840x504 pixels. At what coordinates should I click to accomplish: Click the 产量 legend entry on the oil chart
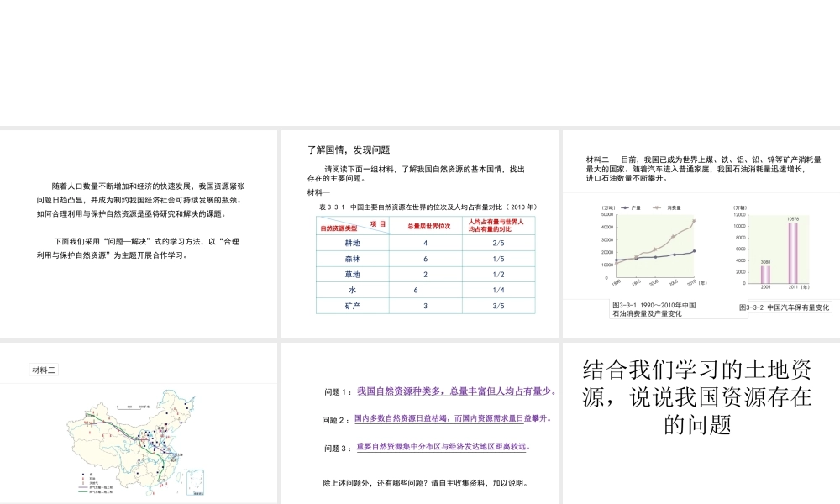tap(631, 207)
